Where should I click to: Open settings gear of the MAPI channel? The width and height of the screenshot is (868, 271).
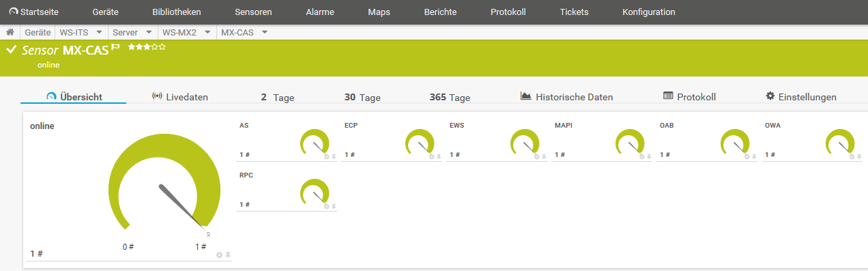point(641,157)
